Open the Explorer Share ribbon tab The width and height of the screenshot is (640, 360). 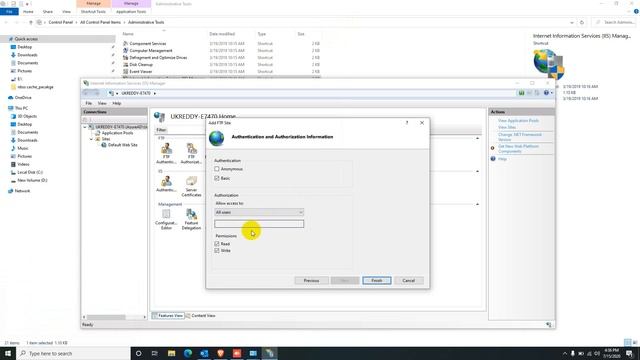point(48,12)
